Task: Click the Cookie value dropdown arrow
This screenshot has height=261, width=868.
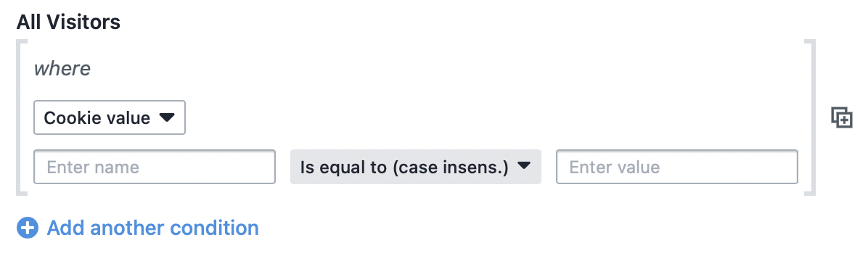Action: tap(167, 117)
